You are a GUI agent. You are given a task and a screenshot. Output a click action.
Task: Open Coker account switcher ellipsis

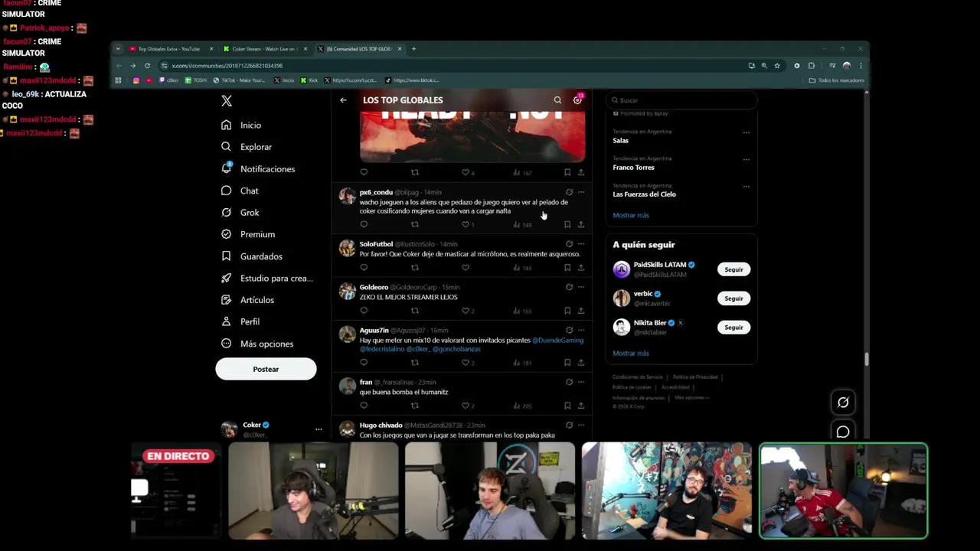point(318,429)
